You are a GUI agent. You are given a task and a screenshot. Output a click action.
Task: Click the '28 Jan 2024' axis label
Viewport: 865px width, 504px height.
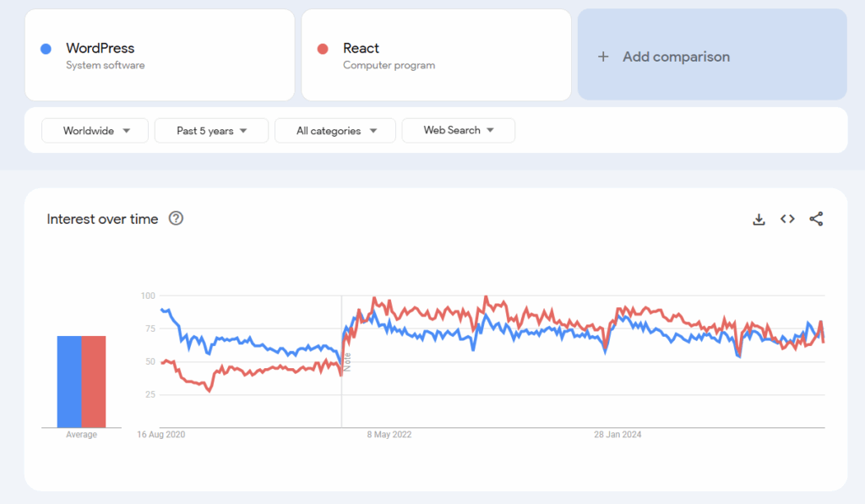tap(617, 435)
